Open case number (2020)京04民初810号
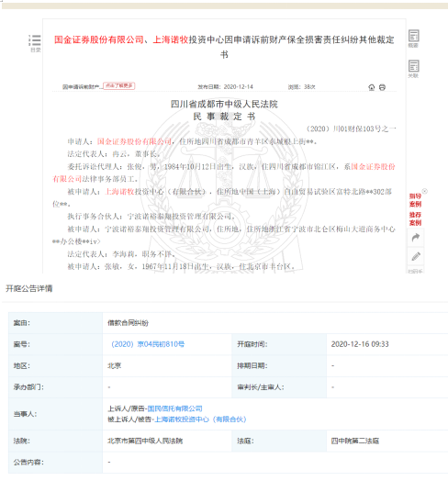448x492 pixels. click(x=148, y=344)
